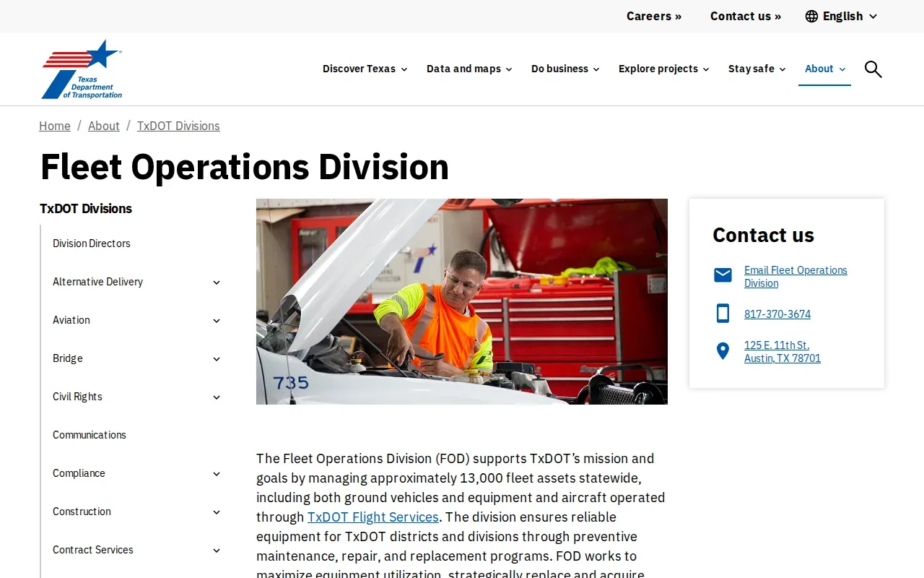The width and height of the screenshot is (924, 578).
Task: Open the Stay safe menu
Action: 757,69
